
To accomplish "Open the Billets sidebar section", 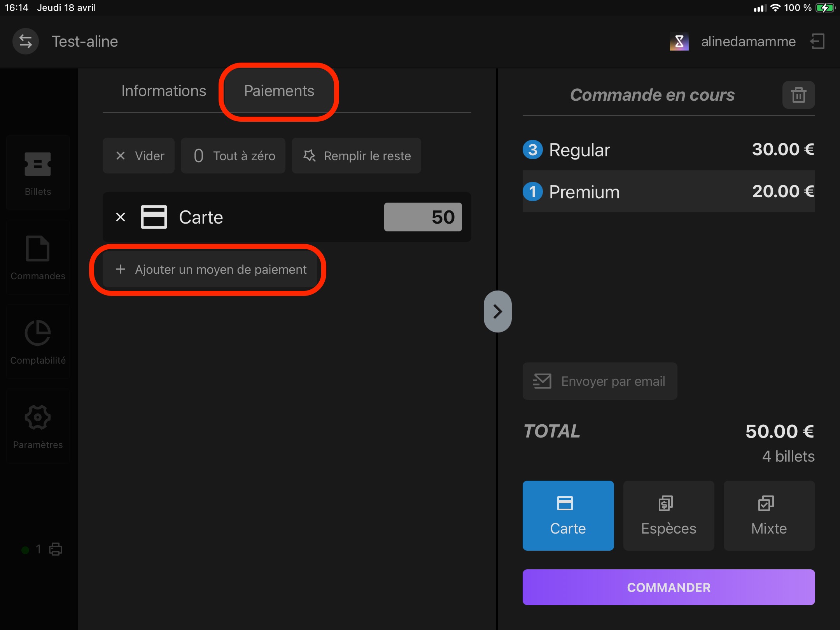I will tap(38, 173).
